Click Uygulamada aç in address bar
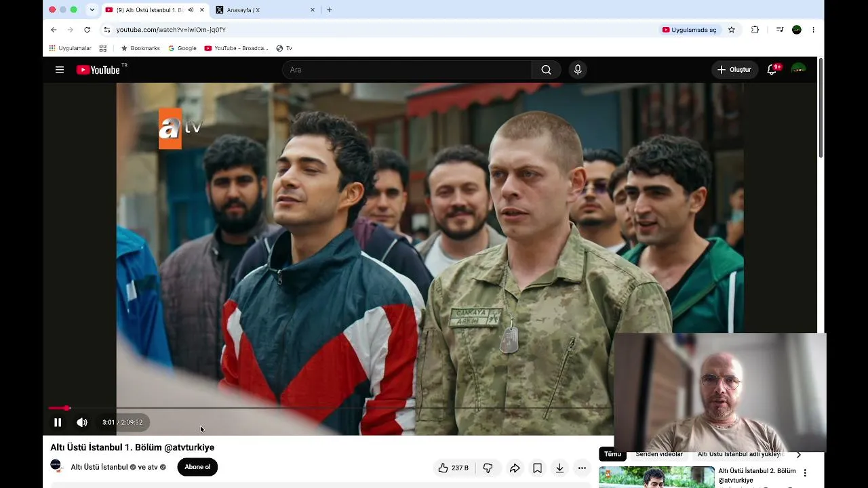This screenshot has height=488, width=868. click(x=689, y=30)
